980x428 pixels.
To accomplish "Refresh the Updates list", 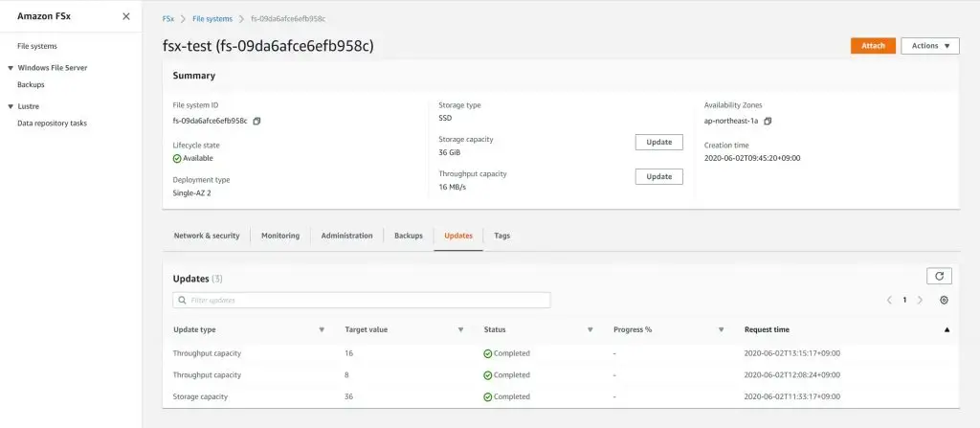I will pos(939,276).
